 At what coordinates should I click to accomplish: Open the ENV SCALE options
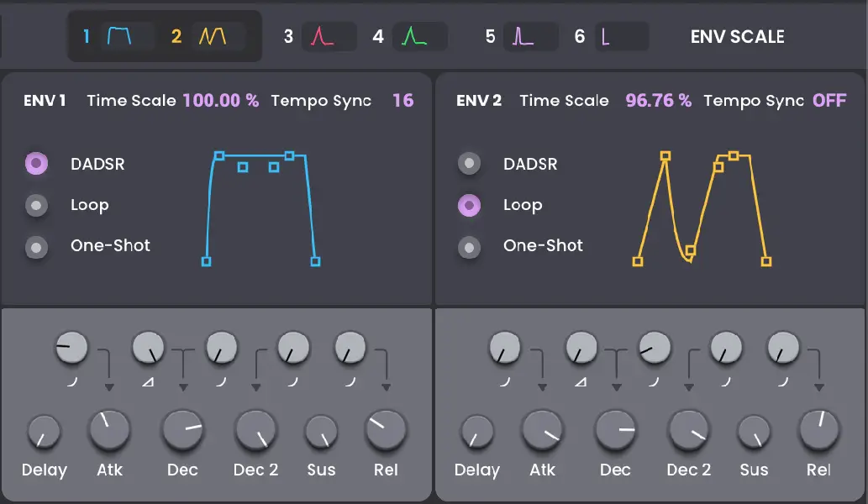(x=737, y=36)
